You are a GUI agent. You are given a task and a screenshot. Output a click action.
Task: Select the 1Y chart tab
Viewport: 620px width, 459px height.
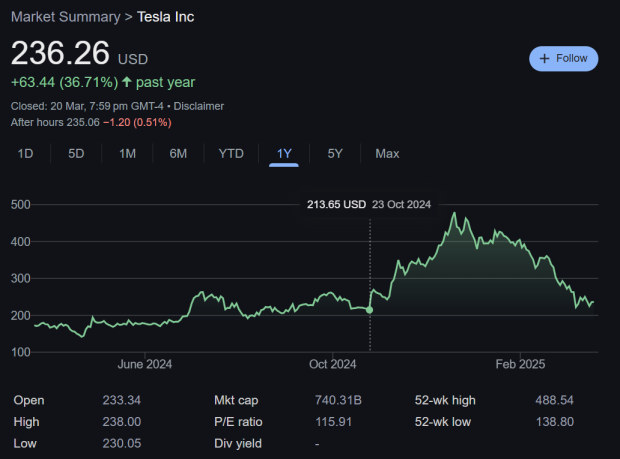(x=284, y=153)
